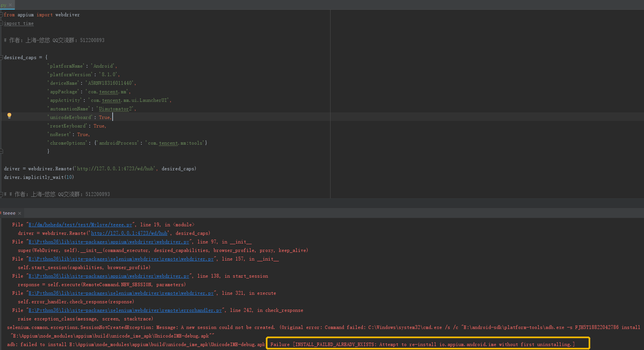Collapse the import time fold marker

tap(2, 23)
